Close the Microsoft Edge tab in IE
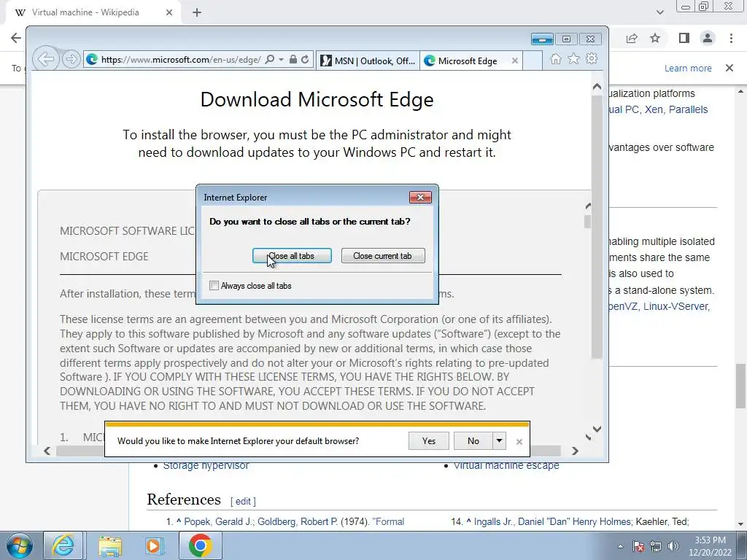Screen dimensions: 747x560 pyautogui.click(x=514, y=61)
